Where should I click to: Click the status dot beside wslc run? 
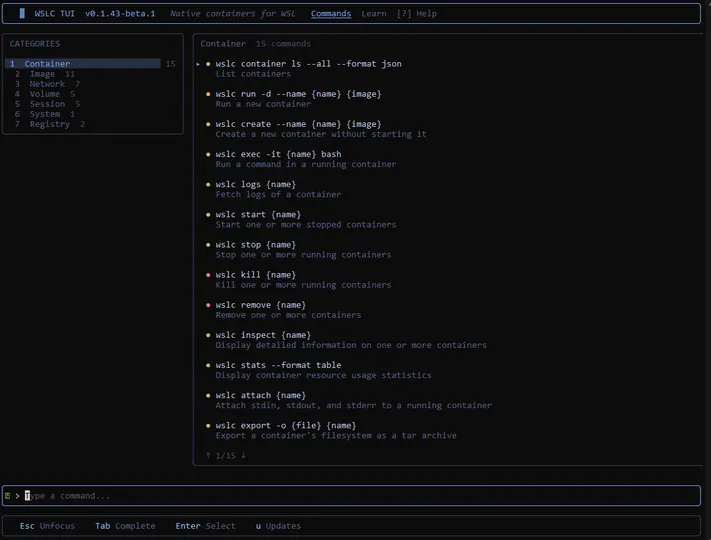click(208, 94)
